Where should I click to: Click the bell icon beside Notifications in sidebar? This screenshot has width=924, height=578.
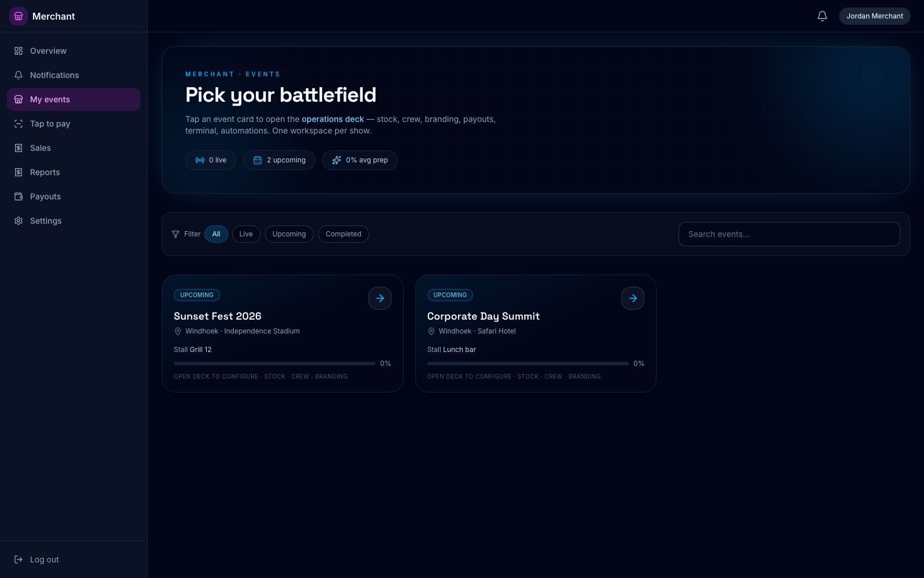pos(18,75)
